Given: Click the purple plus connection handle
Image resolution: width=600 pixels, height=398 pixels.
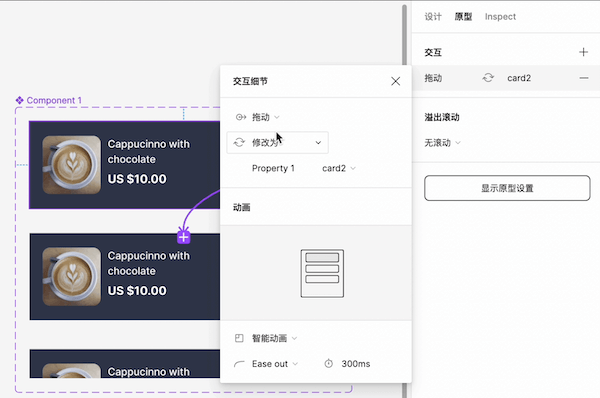Looking at the screenshot, I should click(x=184, y=237).
